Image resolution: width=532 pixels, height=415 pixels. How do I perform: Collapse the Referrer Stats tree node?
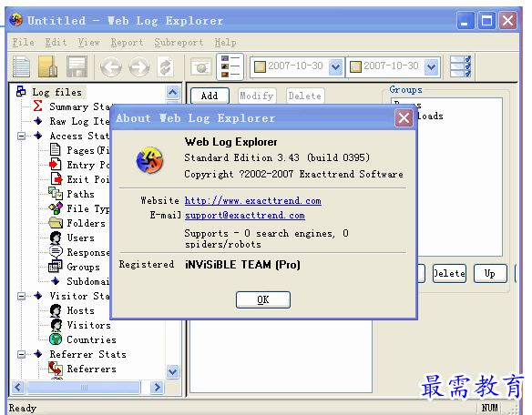pyautogui.click(x=21, y=354)
